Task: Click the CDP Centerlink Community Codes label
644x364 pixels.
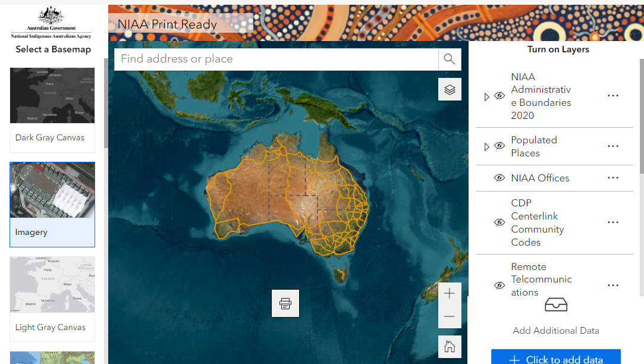Action: tap(537, 222)
